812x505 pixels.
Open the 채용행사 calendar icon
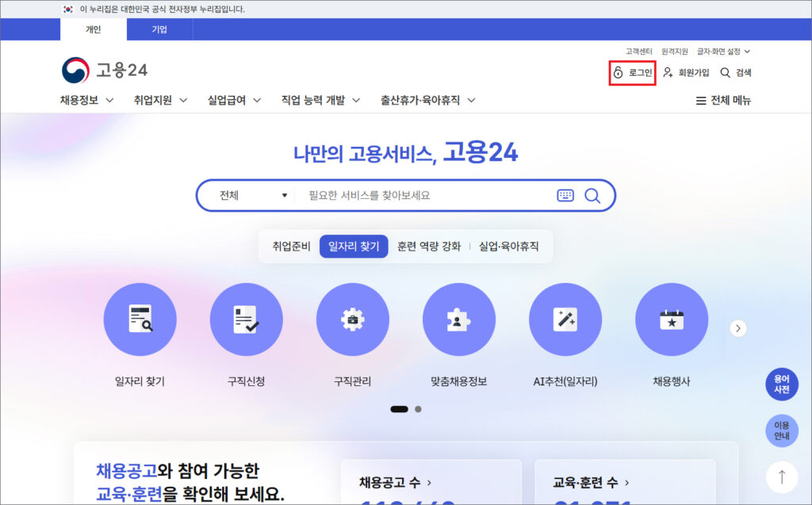[x=672, y=319]
